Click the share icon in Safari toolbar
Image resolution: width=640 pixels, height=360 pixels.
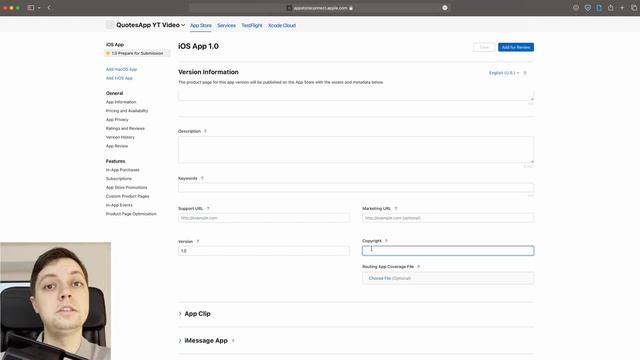tap(611, 7)
